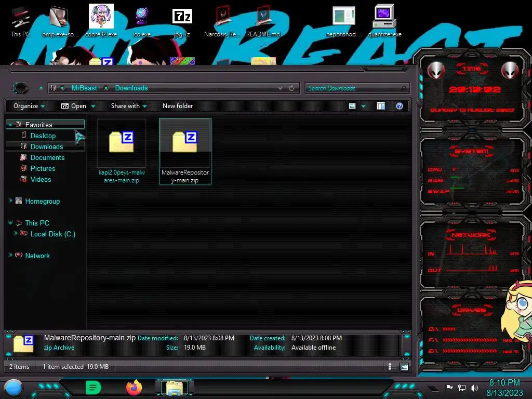Open Explorer help icon
532x399 pixels.
[400, 106]
